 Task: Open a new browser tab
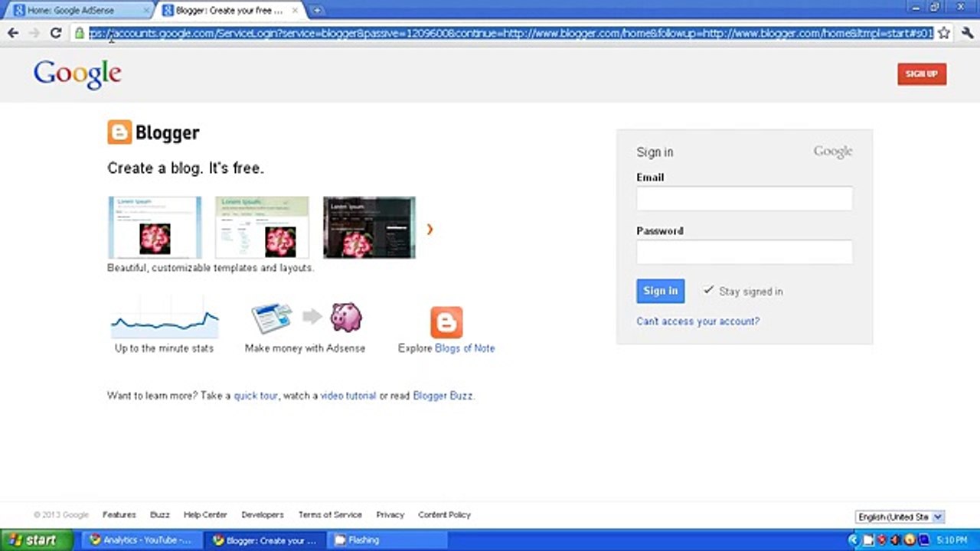[317, 11]
